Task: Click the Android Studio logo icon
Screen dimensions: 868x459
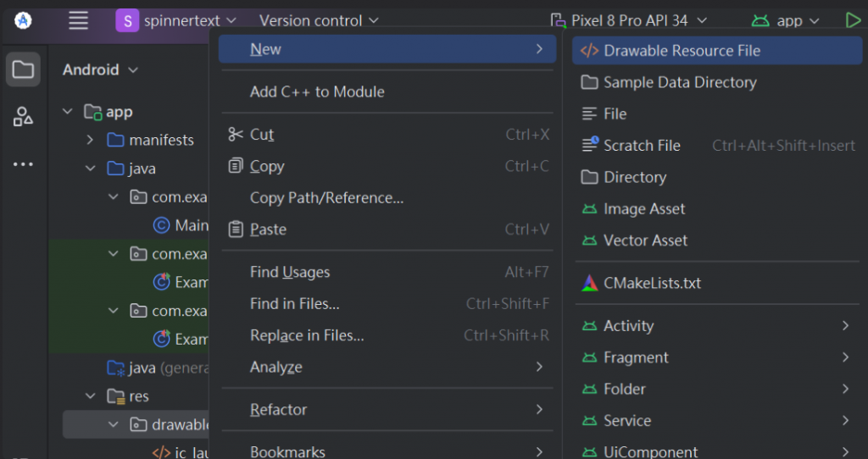Action: pyautogui.click(x=23, y=20)
